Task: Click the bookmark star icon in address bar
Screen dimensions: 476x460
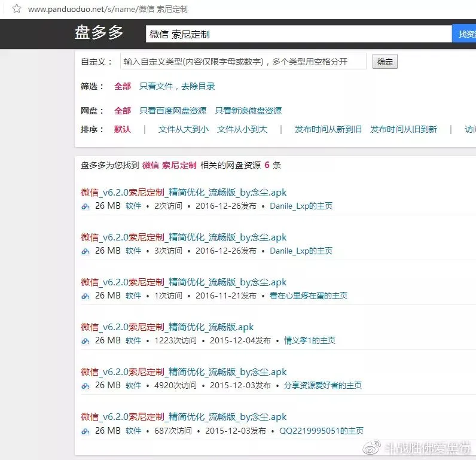Action: point(17,8)
